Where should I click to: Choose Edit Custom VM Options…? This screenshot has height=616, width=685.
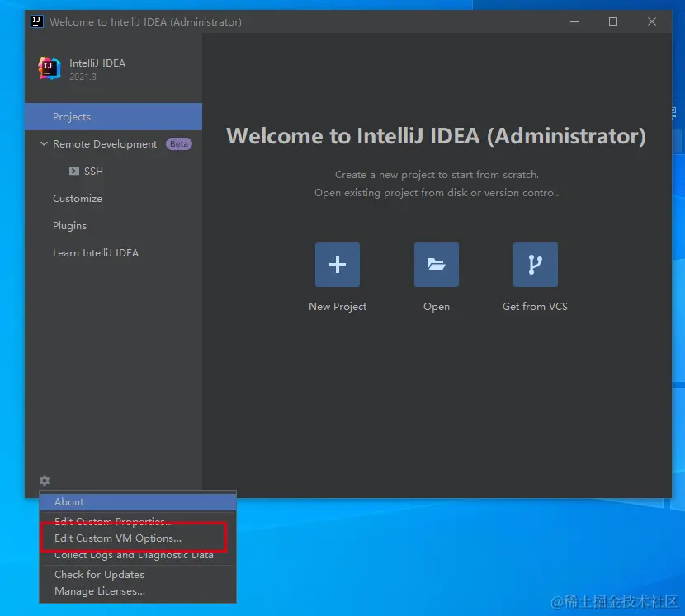point(138,538)
